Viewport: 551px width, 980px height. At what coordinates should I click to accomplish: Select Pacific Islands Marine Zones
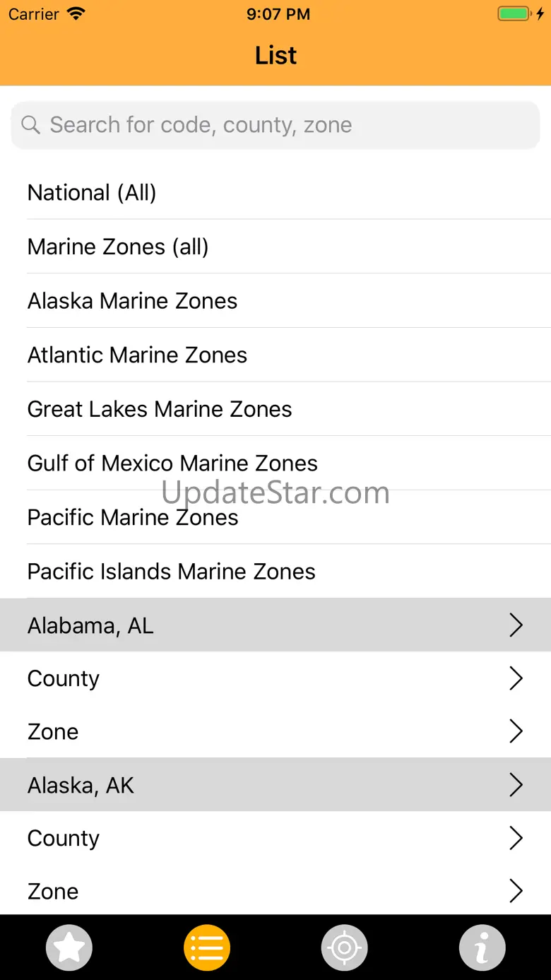171,572
